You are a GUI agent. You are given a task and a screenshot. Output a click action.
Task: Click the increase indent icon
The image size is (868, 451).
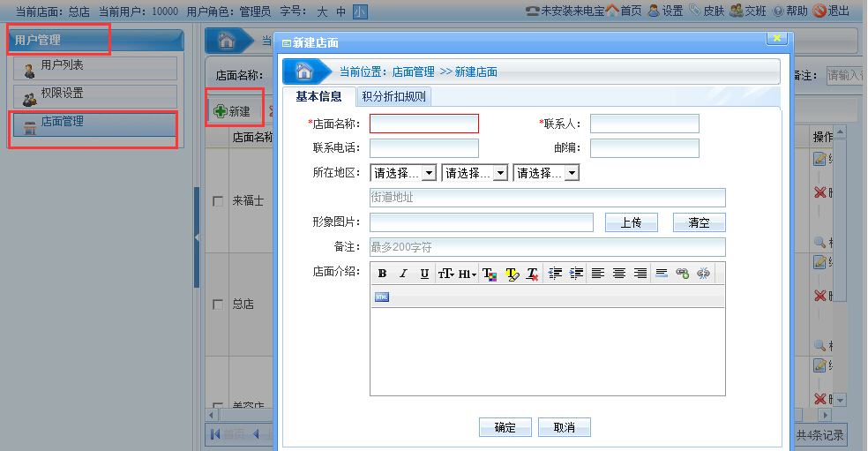click(576, 273)
